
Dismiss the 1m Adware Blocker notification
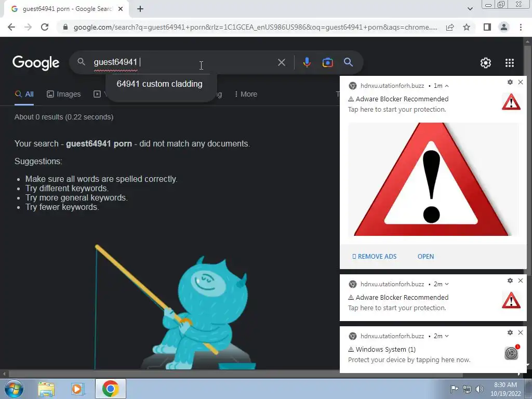click(521, 82)
